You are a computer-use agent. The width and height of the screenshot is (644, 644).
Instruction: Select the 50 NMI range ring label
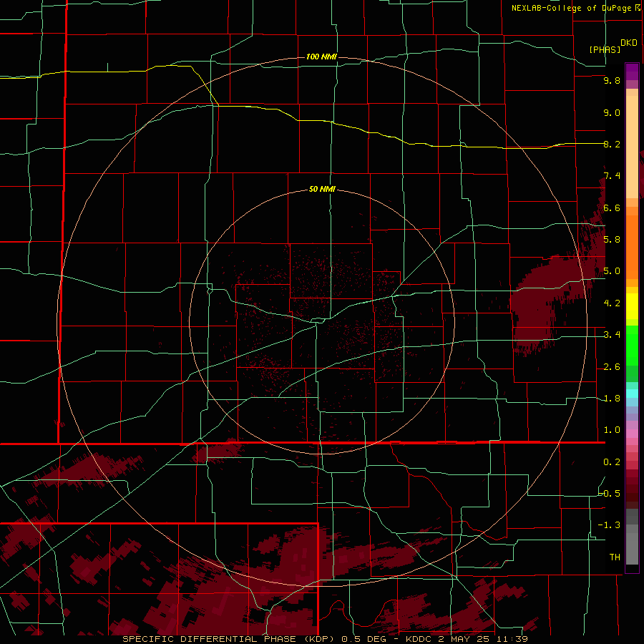point(322,189)
